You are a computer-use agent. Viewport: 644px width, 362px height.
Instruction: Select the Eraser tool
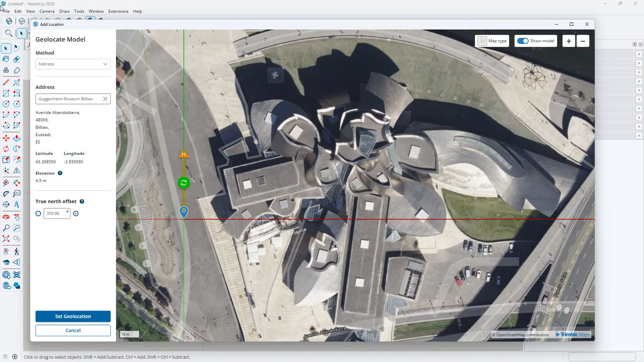tap(17, 59)
